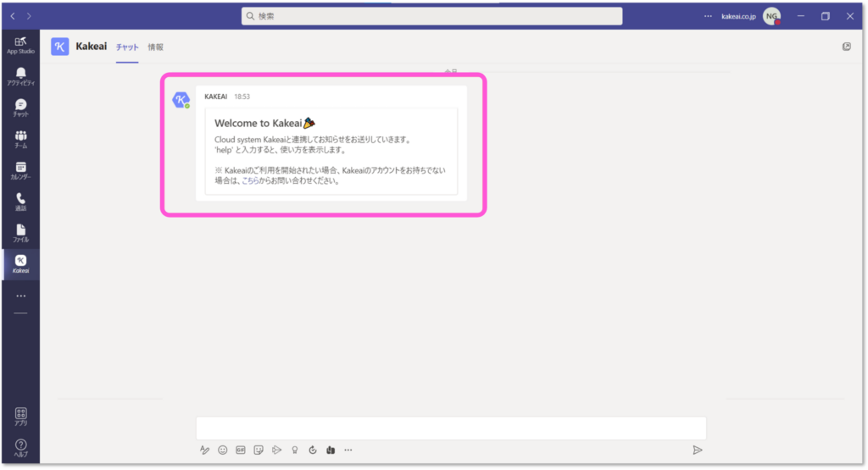
Task: Click the KAKEAI bot avatar
Action: 181,100
